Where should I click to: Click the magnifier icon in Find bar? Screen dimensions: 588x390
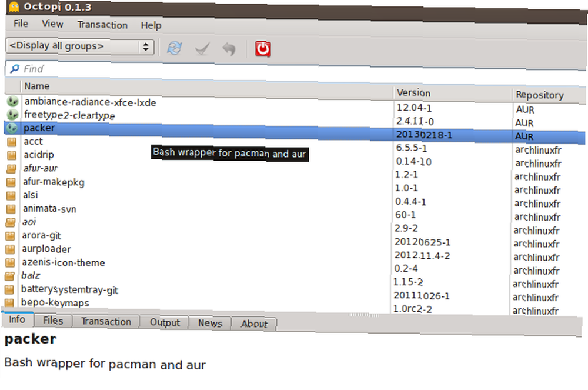pos(15,68)
